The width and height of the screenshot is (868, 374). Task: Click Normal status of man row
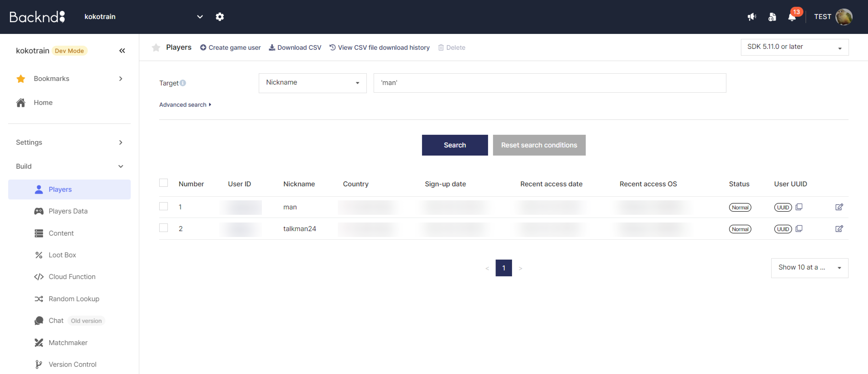click(740, 208)
